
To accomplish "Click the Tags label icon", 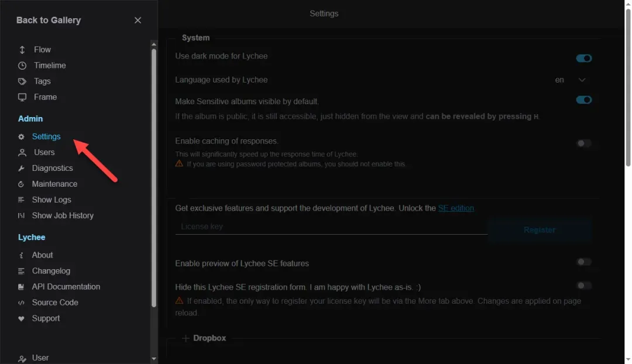I will (x=22, y=81).
